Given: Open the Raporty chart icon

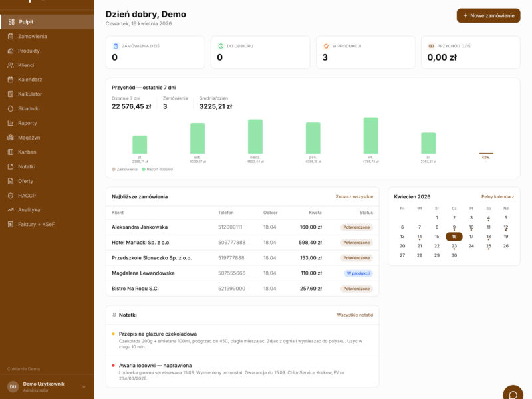Looking at the screenshot, I should [x=11, y=123].
